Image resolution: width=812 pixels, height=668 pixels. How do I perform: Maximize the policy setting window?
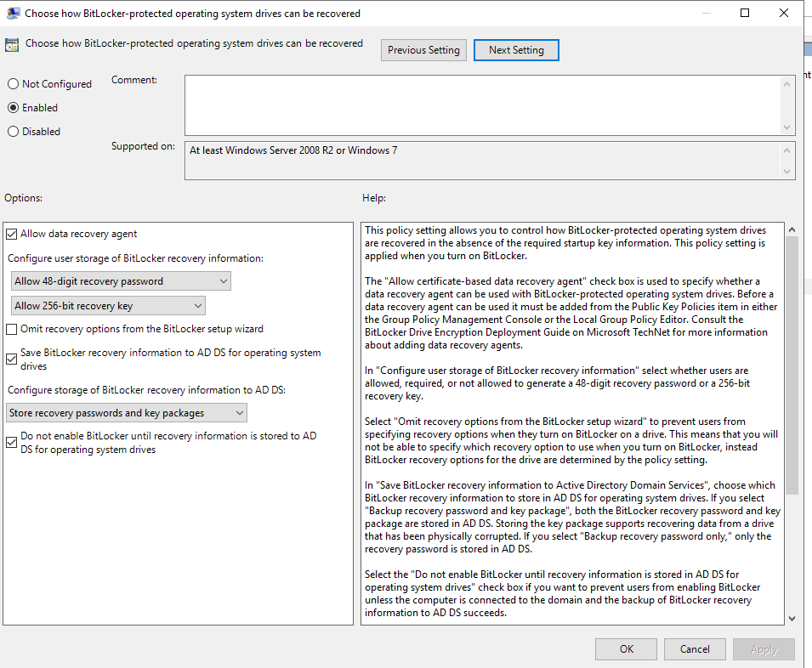[x=745, y=13]
